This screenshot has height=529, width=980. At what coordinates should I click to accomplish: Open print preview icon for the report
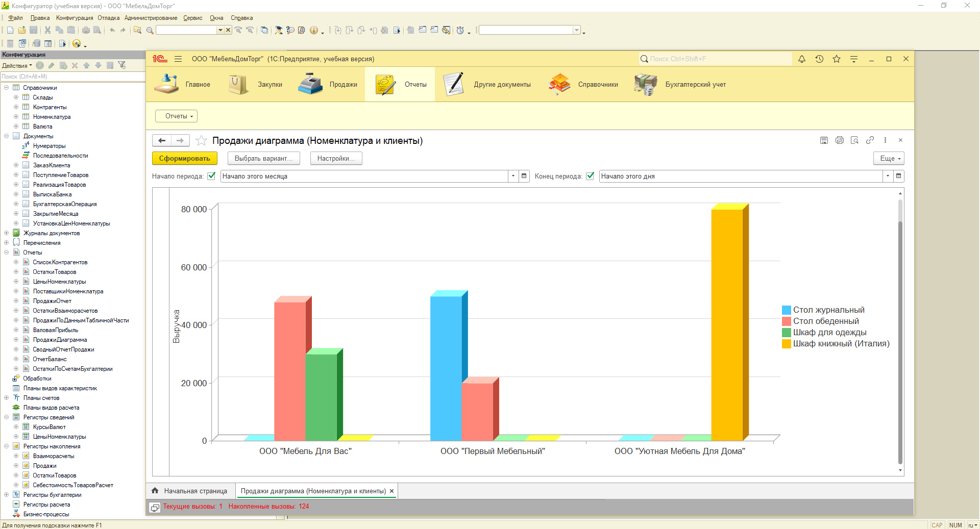[x=854, y=140]
